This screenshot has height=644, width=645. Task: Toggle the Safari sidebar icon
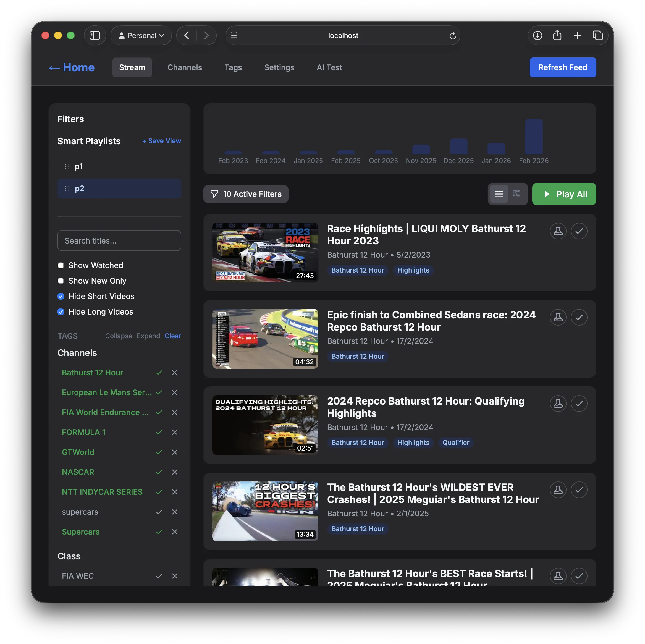click(95, 35)
